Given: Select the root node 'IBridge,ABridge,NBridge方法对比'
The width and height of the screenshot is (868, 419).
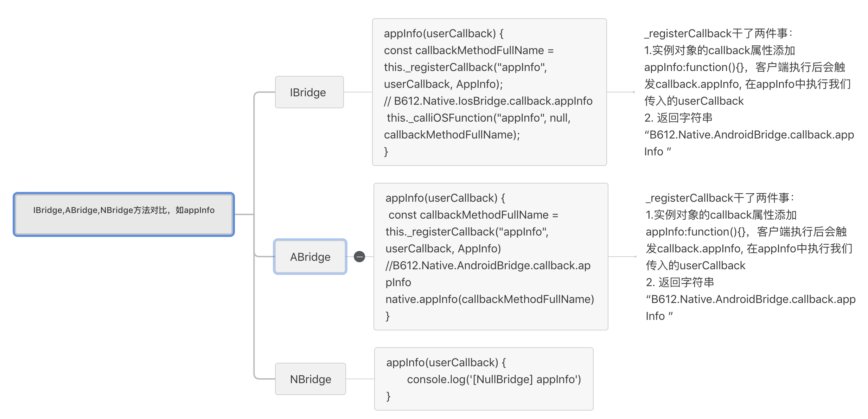Looking at the screenshot, I should (x=124, y=214).
